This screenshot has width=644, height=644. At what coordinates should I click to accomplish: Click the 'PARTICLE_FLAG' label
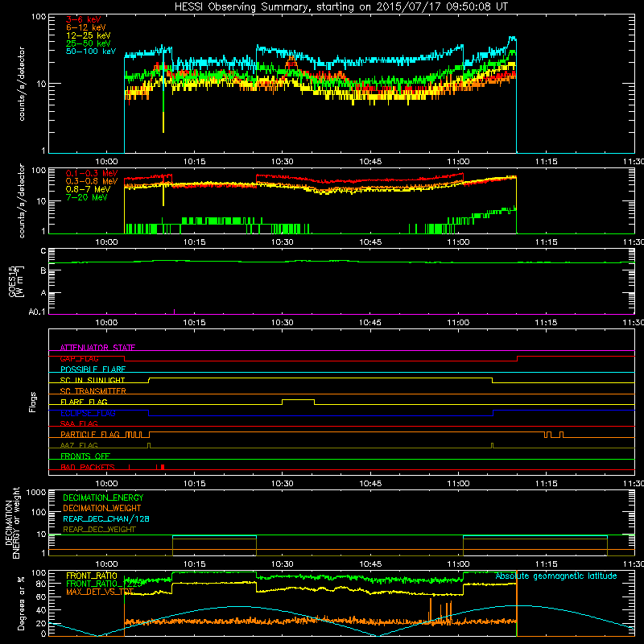[90, 435]
